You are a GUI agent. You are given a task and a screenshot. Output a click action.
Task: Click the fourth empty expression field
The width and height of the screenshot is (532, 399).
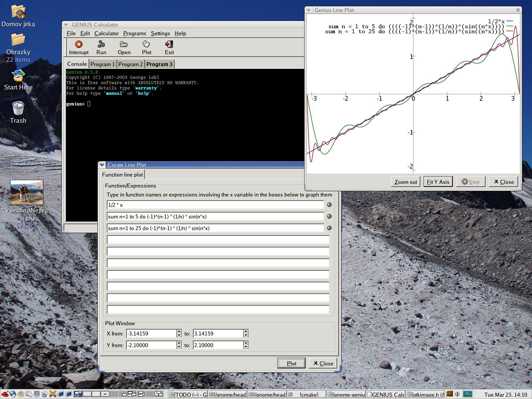click(218, 275)
